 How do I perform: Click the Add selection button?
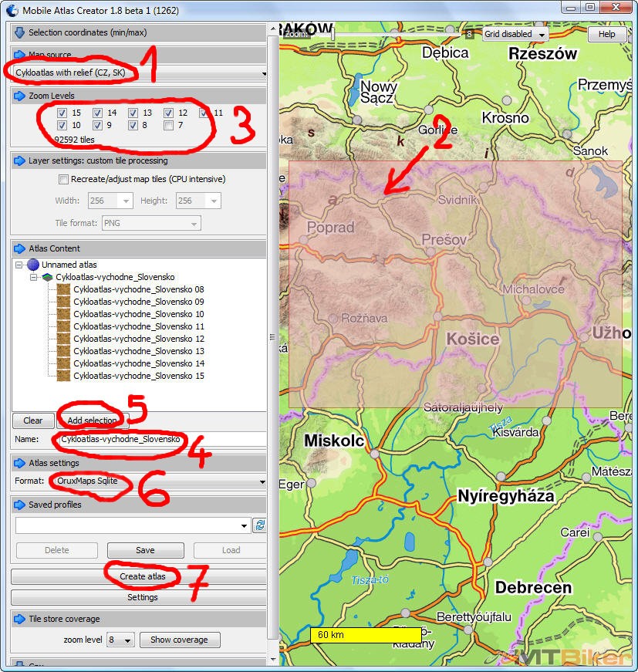point(92,420)
